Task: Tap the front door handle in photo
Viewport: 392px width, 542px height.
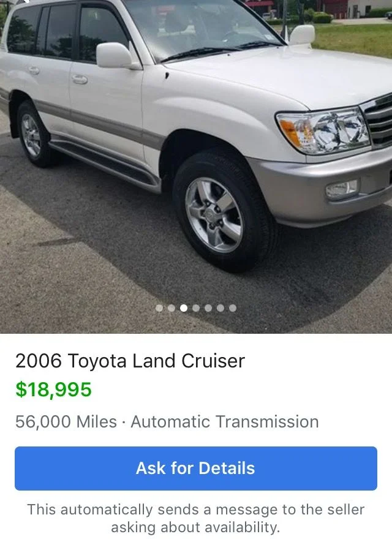Action: (80, 79)
